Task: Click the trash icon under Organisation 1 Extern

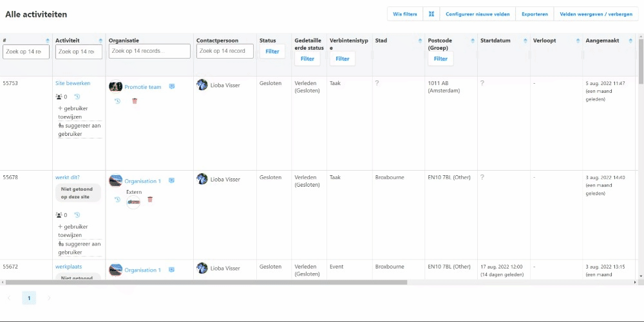Action: click(150, 200)
